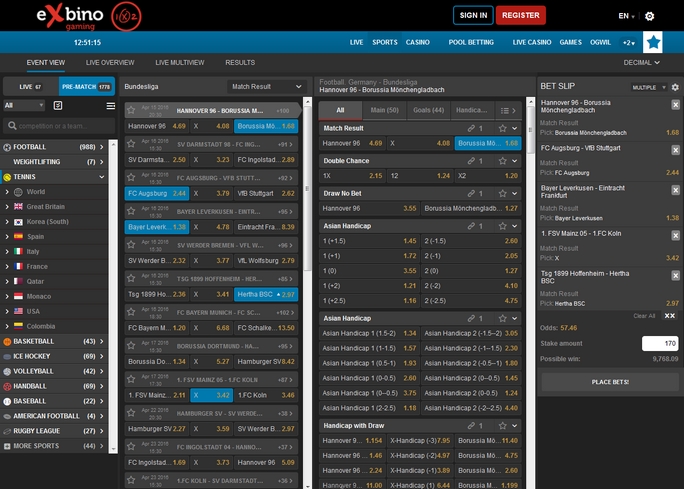Favorite SV Werder Bremen - VfL Wolfsburg star
The height and width of the screenshot is (489, 684).
pyautogui.click(x=131, y=245)
